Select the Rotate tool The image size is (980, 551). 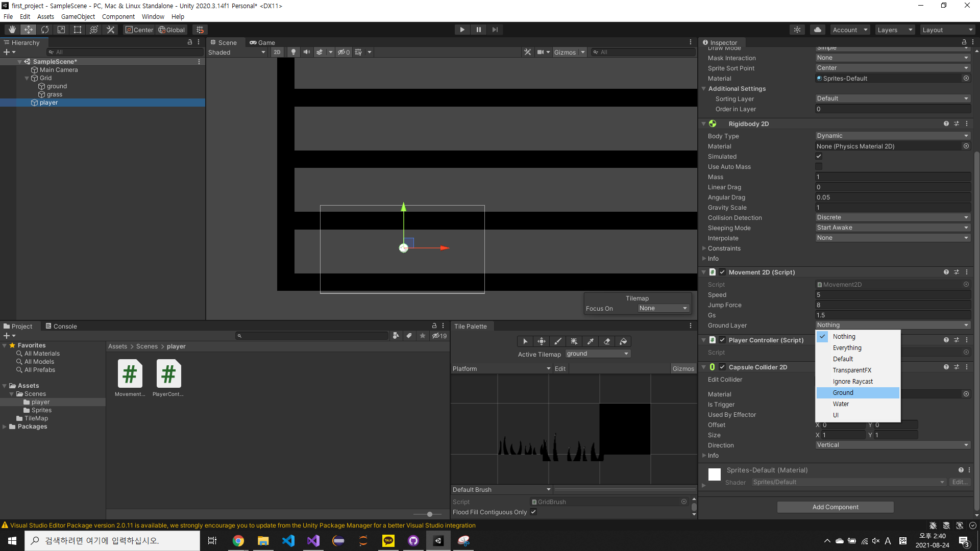[x=45, y=30]
